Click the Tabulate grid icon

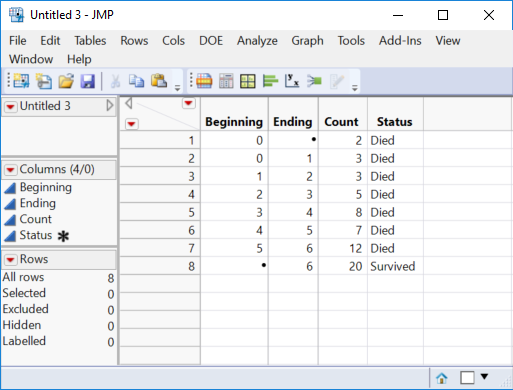point(248,81)
